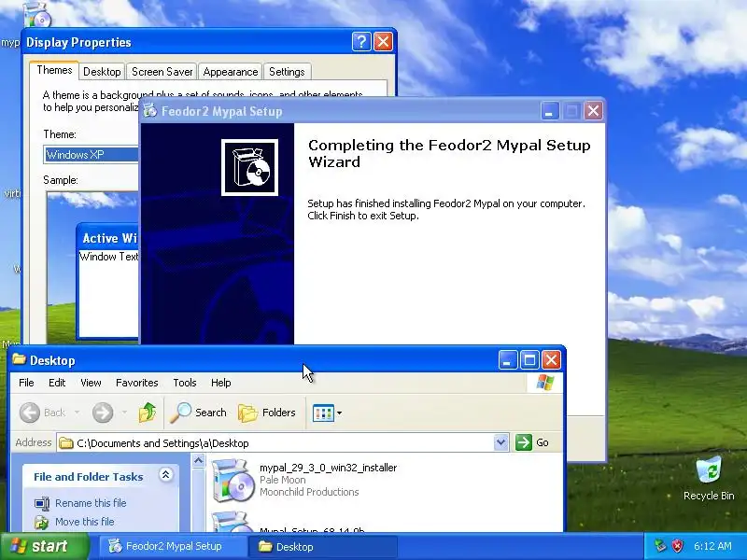Screen dimensions: 747x560
Task: Open the Theme combo box showing Windows XP
Action: [x=91, y=155]
